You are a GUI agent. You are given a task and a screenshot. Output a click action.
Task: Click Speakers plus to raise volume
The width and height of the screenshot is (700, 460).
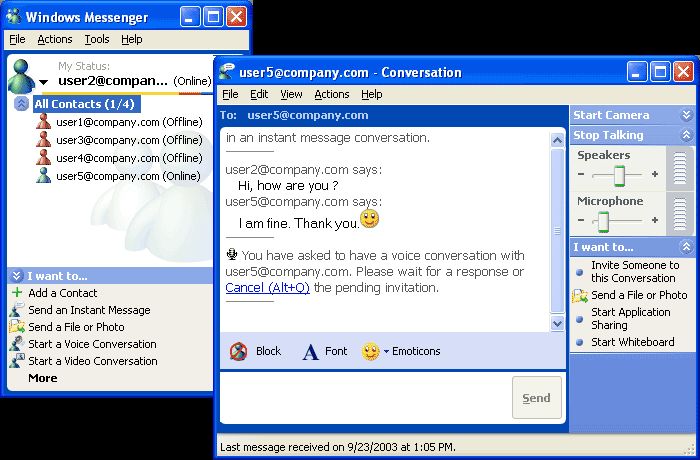655,174
